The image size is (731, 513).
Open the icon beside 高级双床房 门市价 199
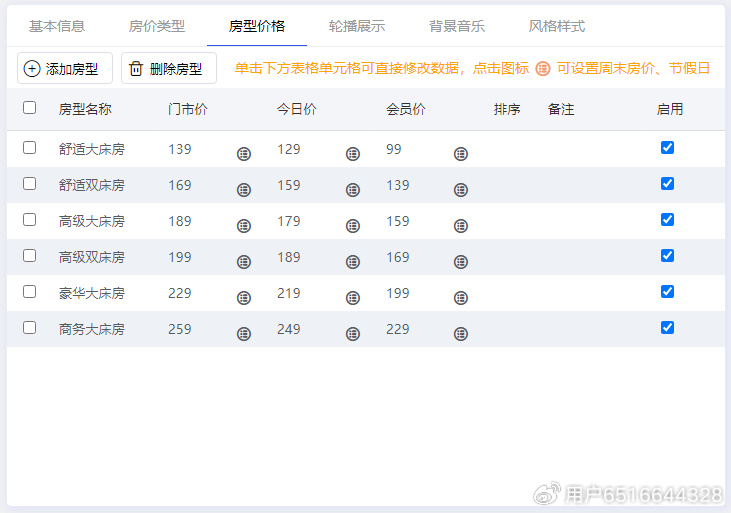[244, 262]
